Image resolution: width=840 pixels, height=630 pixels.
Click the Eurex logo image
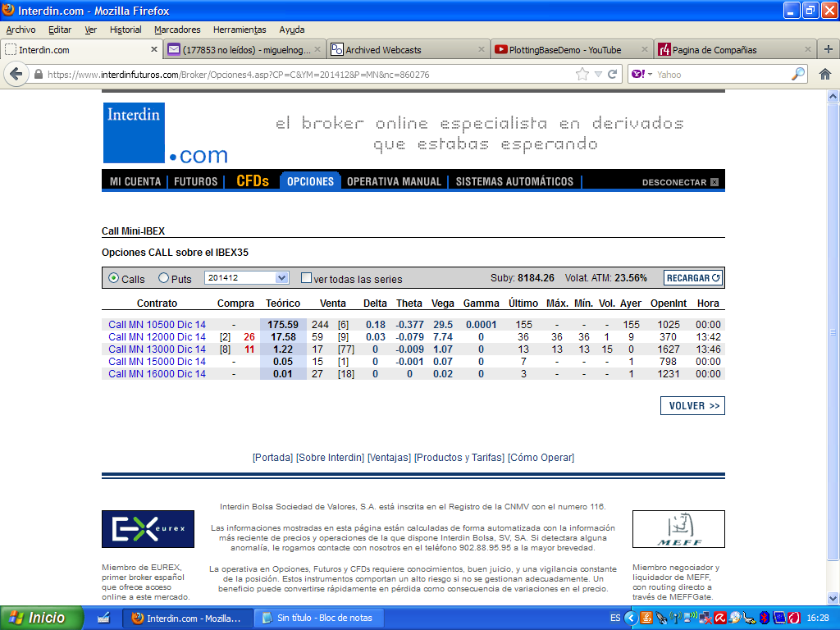(148, 529)
